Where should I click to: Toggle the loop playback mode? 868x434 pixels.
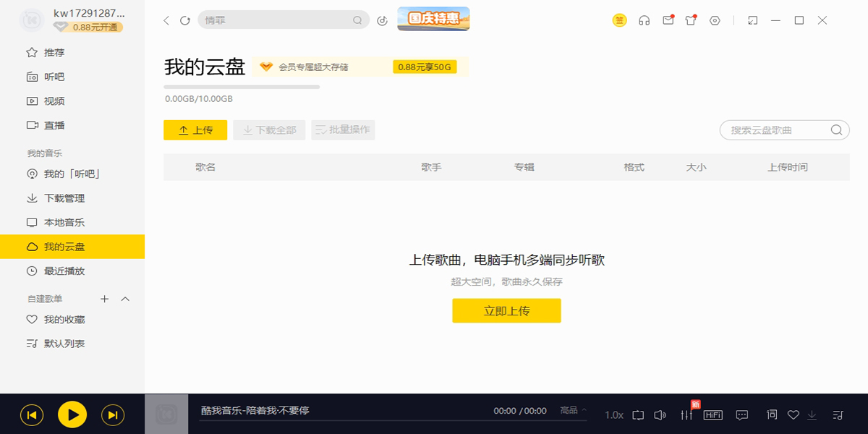tap(637, 415)
